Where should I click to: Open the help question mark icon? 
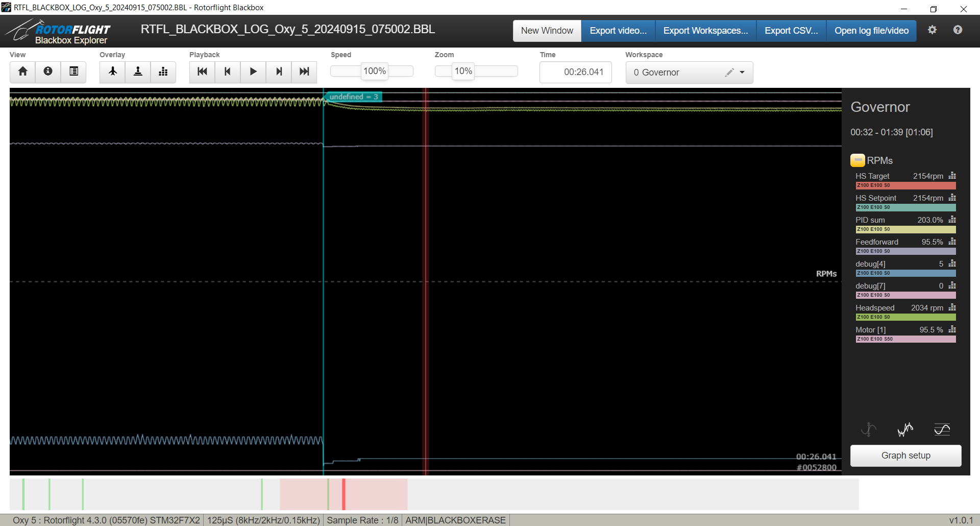(x=958, y=30)
